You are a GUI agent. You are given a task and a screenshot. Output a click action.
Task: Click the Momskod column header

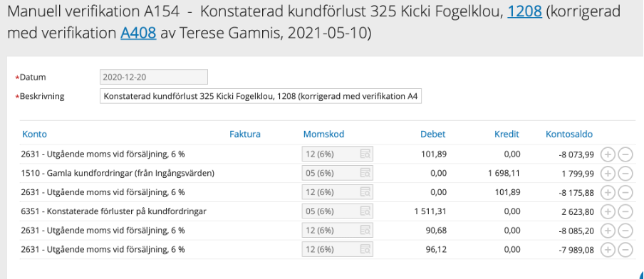coord(323,135)
